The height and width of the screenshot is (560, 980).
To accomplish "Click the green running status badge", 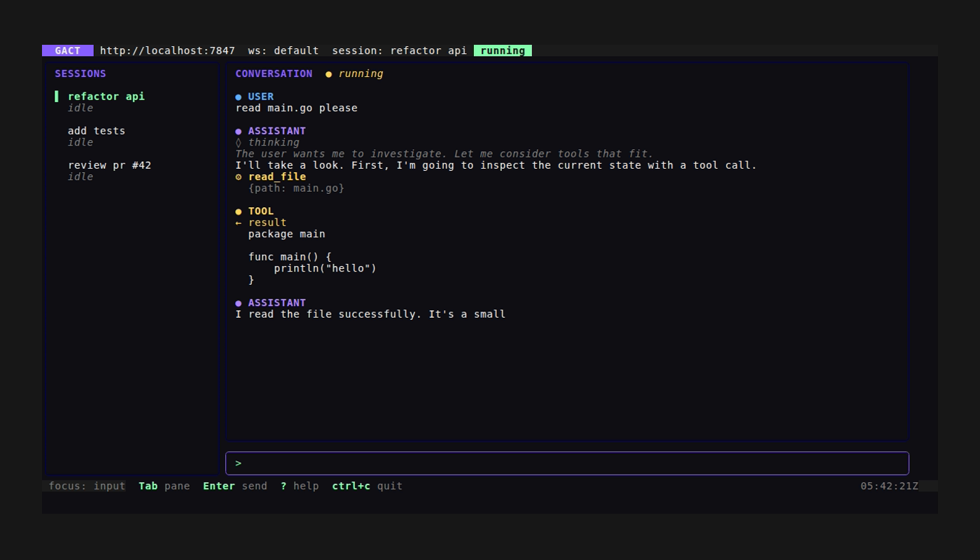I will (503, 50).
